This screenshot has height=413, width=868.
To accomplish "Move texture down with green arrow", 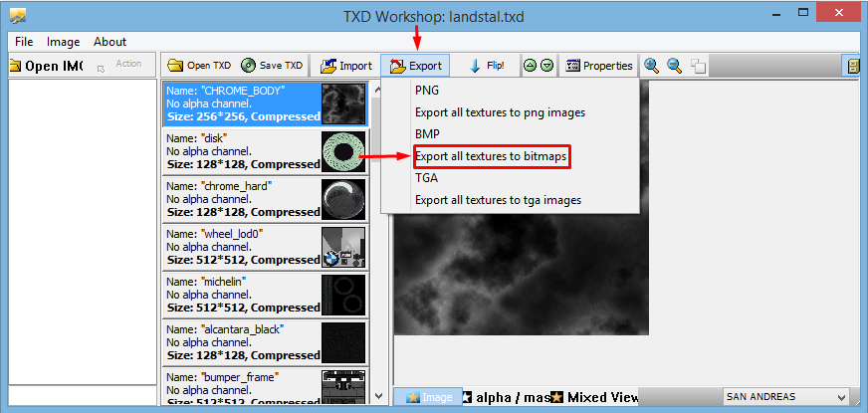I will [x=546, y=66].
